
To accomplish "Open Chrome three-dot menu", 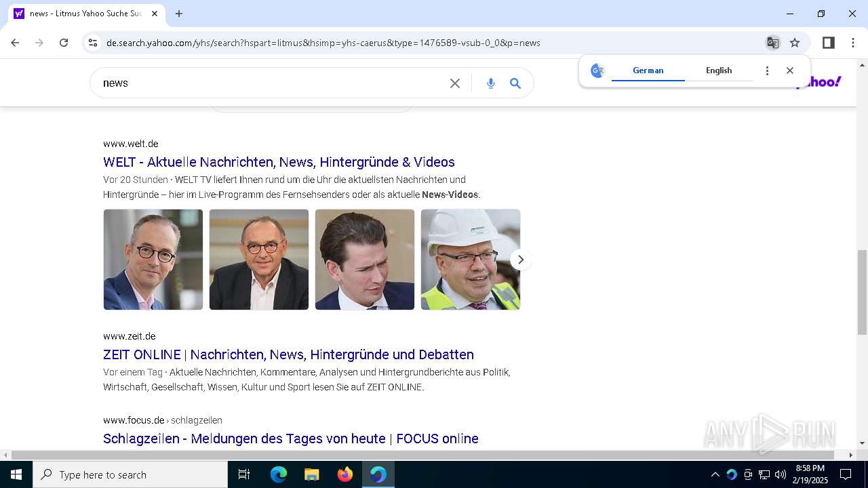I will pos(853,43).
